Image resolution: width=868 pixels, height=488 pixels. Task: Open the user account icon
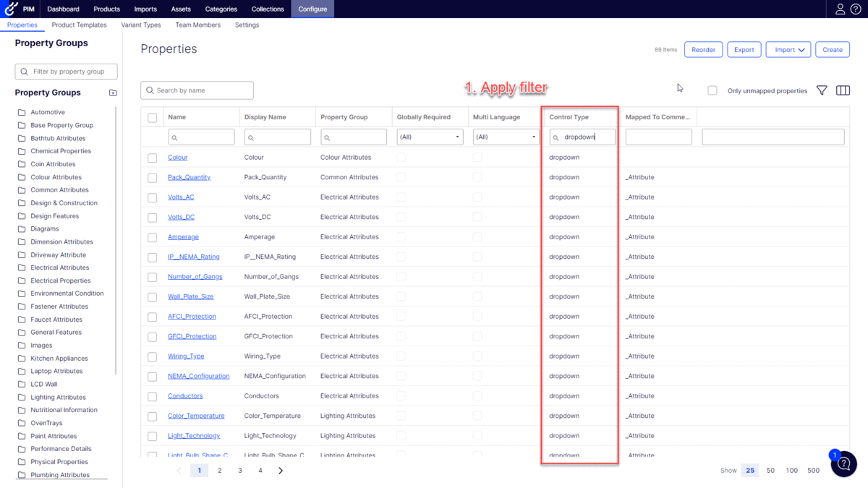(840, 9)
